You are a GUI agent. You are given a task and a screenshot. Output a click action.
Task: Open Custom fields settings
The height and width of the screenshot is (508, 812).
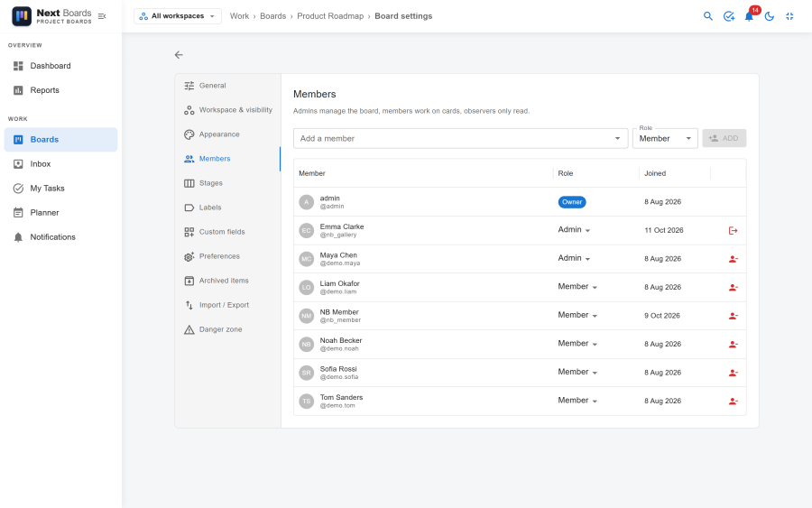tap(228, 232)
